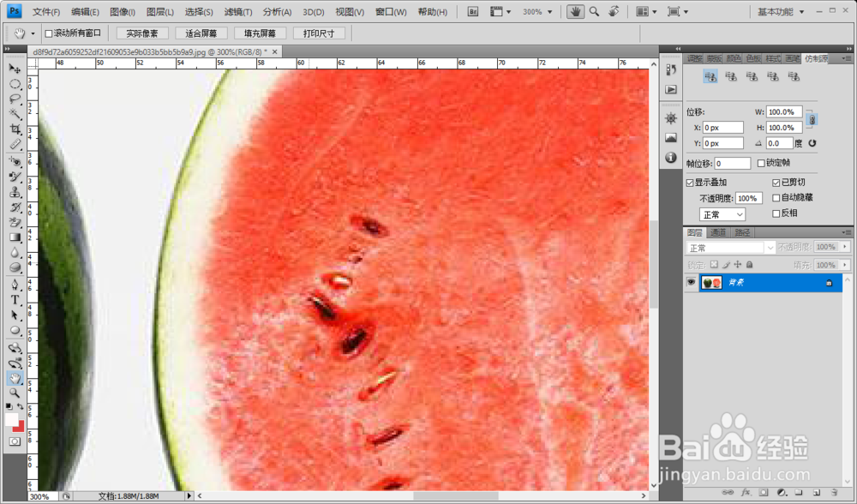Select the Spot Healing Brush tool
This screenshot has height=504, width=857.
(x=15, y=162)
